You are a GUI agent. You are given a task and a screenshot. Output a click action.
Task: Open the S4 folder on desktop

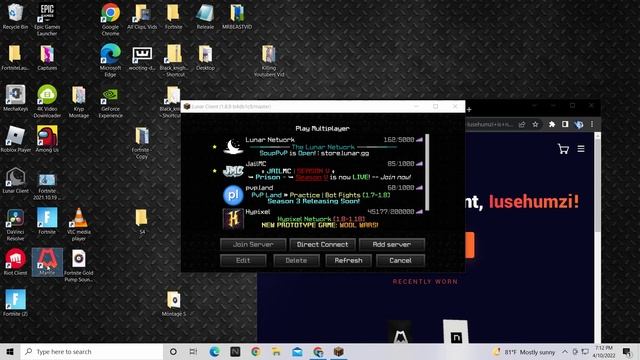[142, 222]
